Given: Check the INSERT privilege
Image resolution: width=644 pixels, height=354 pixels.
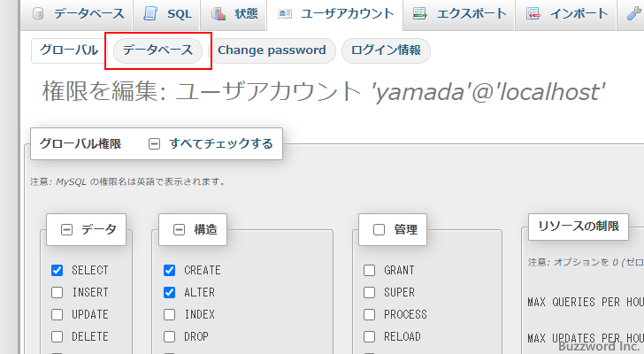Looking at the screenshot, I should (57, 292).
